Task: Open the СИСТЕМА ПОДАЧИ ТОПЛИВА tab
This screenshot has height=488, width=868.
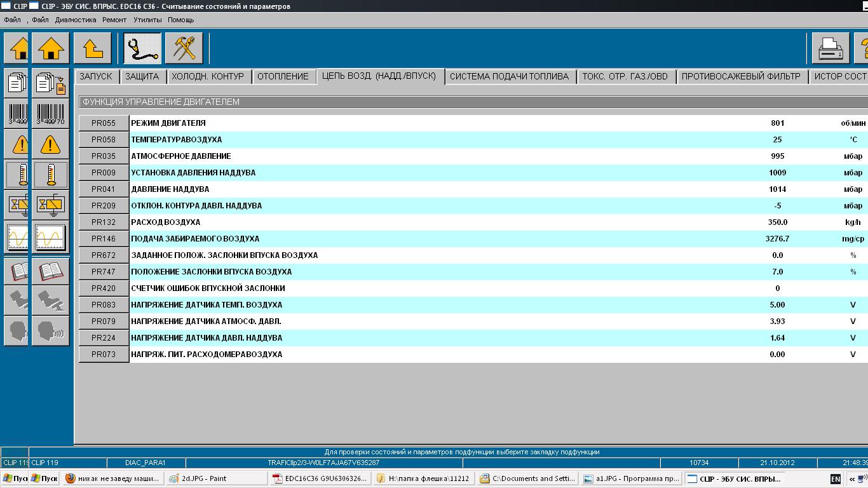Action: click(509, 76)
